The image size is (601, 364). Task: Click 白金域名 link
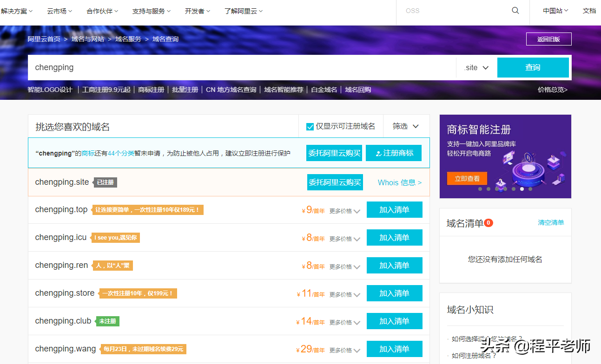324,90
